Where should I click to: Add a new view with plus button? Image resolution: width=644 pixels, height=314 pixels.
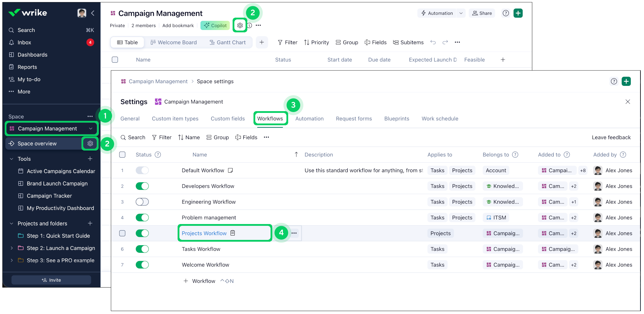click(261, 42)
